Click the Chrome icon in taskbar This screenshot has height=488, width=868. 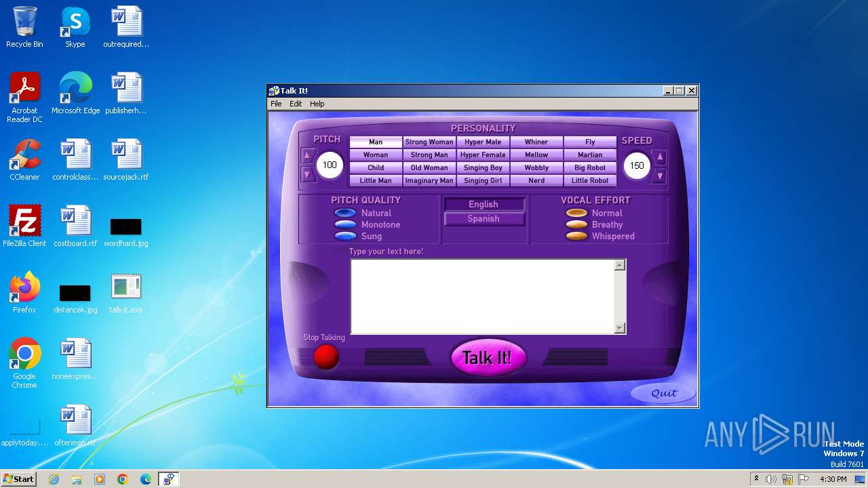coord(123,479)
